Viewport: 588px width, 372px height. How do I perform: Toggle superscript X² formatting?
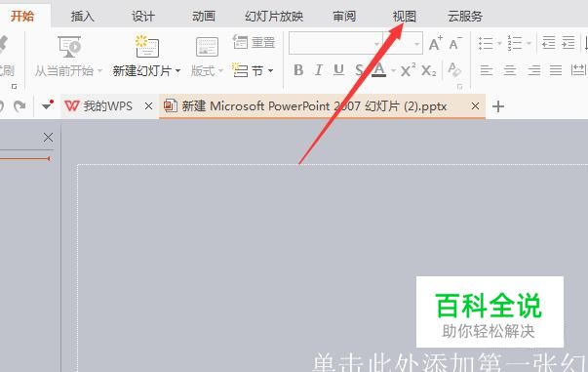[x=408, y=70]
